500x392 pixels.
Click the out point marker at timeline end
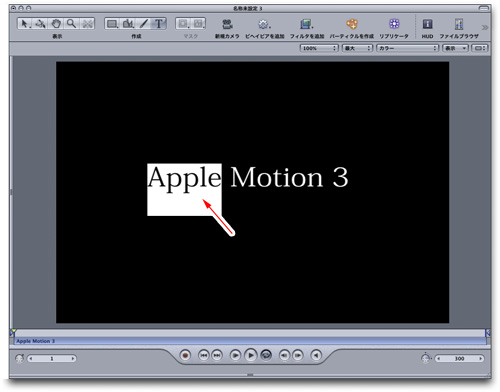(x=488, y=332)
